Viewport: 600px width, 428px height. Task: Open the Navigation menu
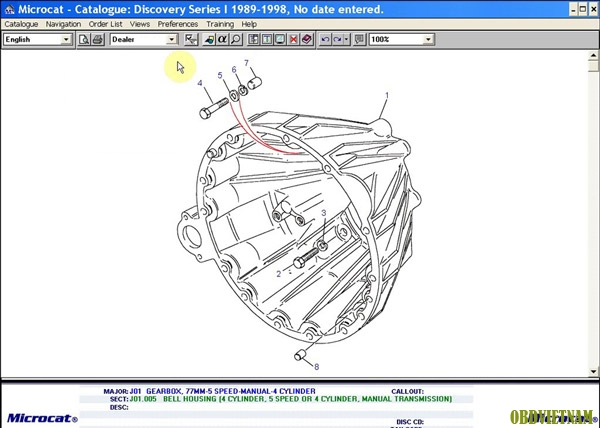click(63, 24)
